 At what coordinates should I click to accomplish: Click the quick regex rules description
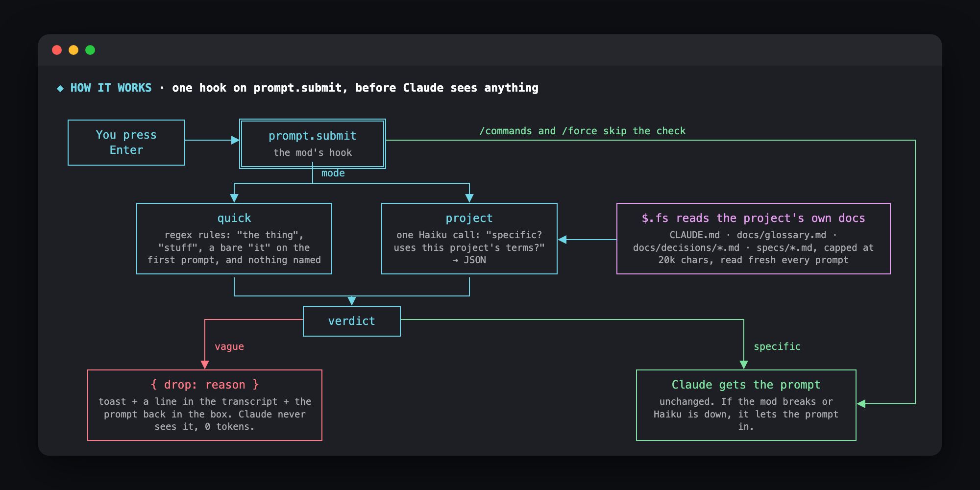pos(234,247)
